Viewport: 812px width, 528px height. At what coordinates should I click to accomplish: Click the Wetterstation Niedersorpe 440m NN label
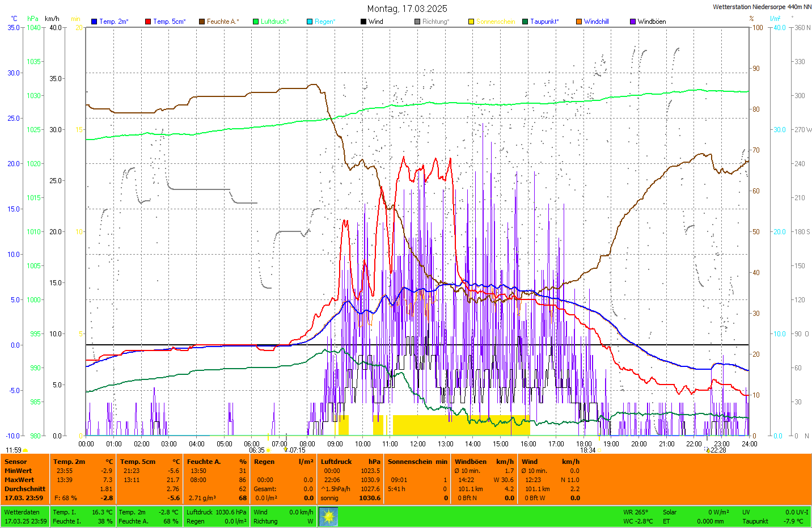(762, 7)
